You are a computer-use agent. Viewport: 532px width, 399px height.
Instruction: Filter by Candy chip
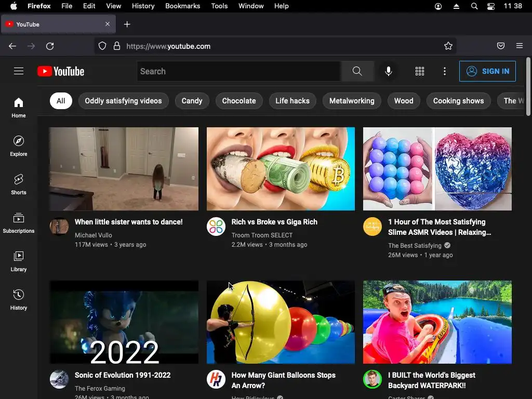click(x=192, y=101)
